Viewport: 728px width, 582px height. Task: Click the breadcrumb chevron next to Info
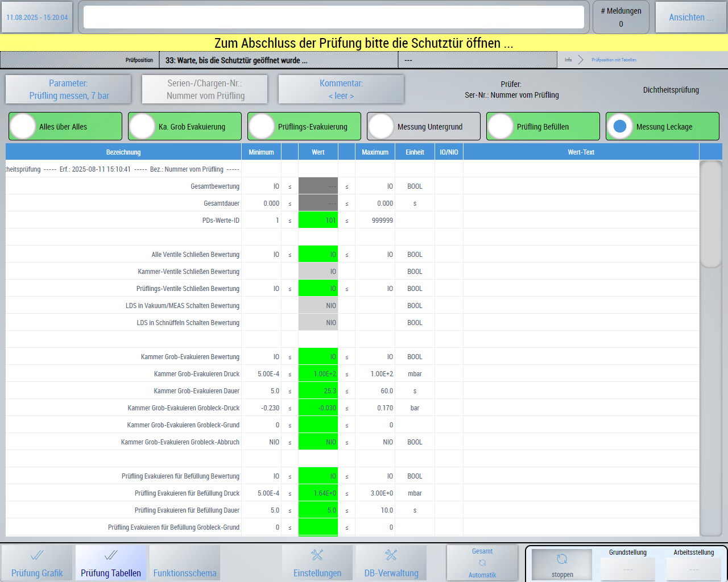(x=581, y=60)
